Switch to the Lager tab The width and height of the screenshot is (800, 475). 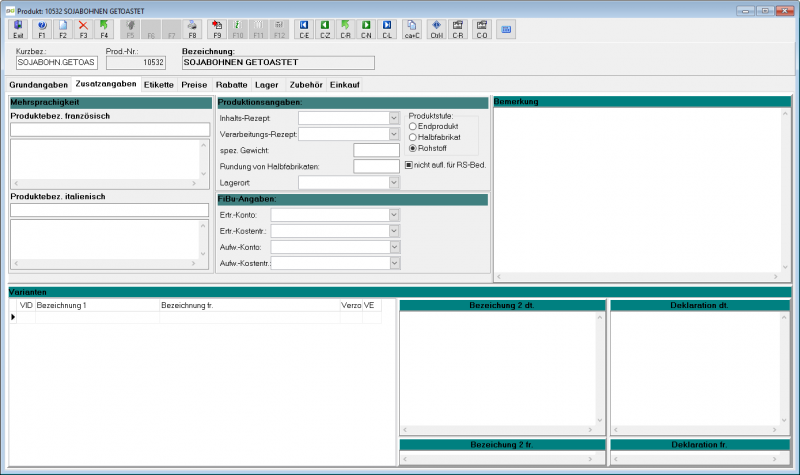[x=267, y=85]
